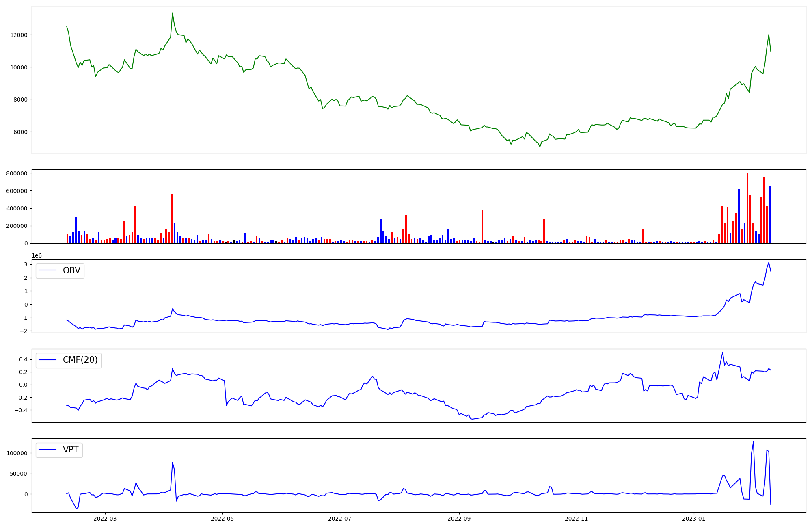Click the 2022-07 date tick label
812x528 pixels.
339,519
